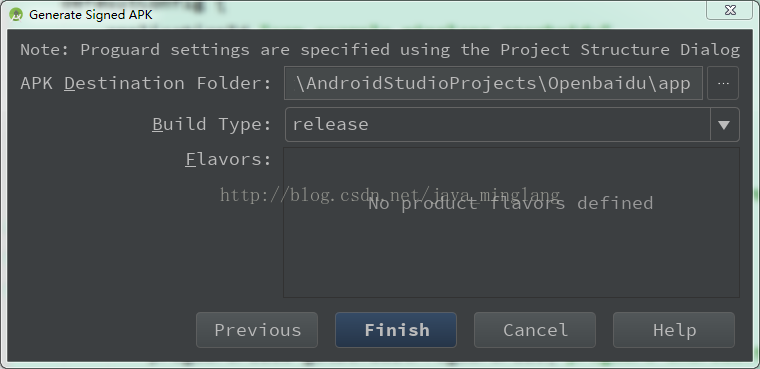Click the Android Studio icon in title bar
This screenshot has height=369, width=760.
[16, 15]
